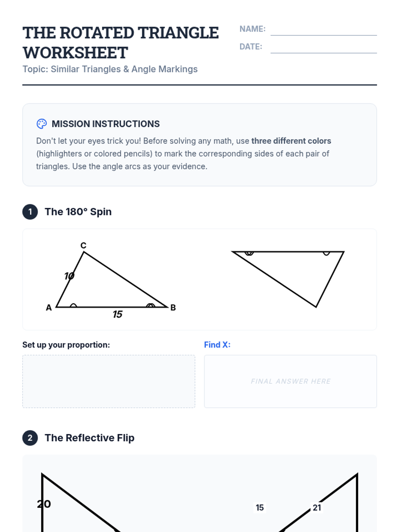399x532 pixels.
Task: Click the vertex label C
Action: click(83, 245)
